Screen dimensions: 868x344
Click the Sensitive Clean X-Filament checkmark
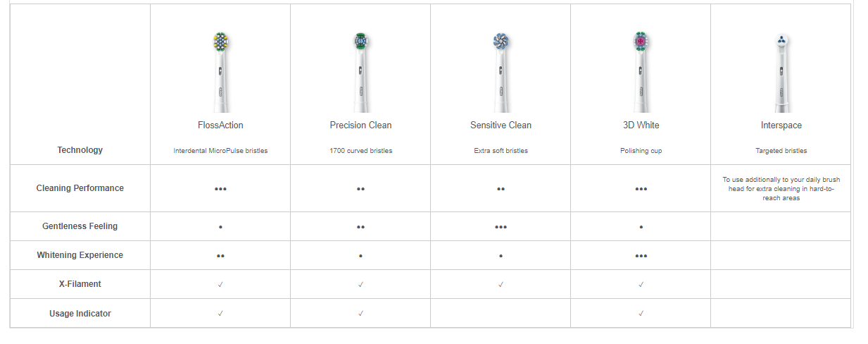coord(501,284)
